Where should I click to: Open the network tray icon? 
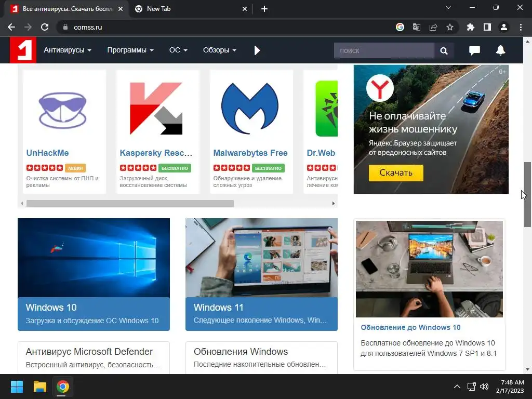[471, 387]
